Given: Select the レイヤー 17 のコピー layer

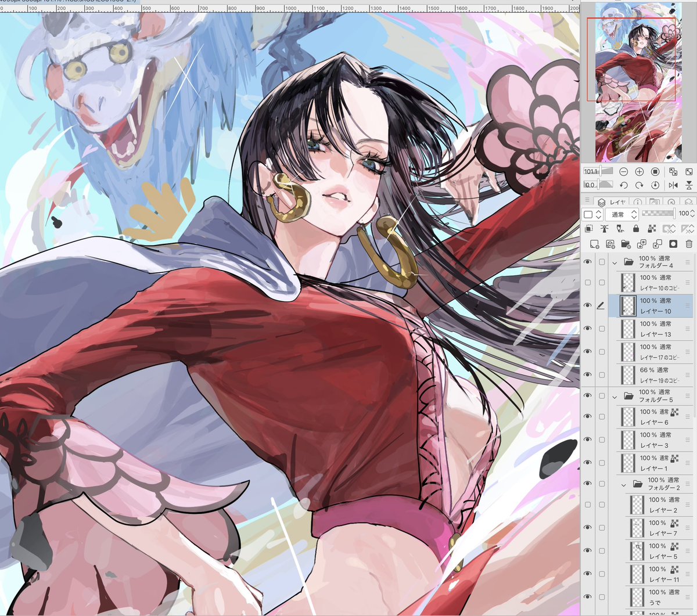Looking at the screenshot, I should coord(651,352).
